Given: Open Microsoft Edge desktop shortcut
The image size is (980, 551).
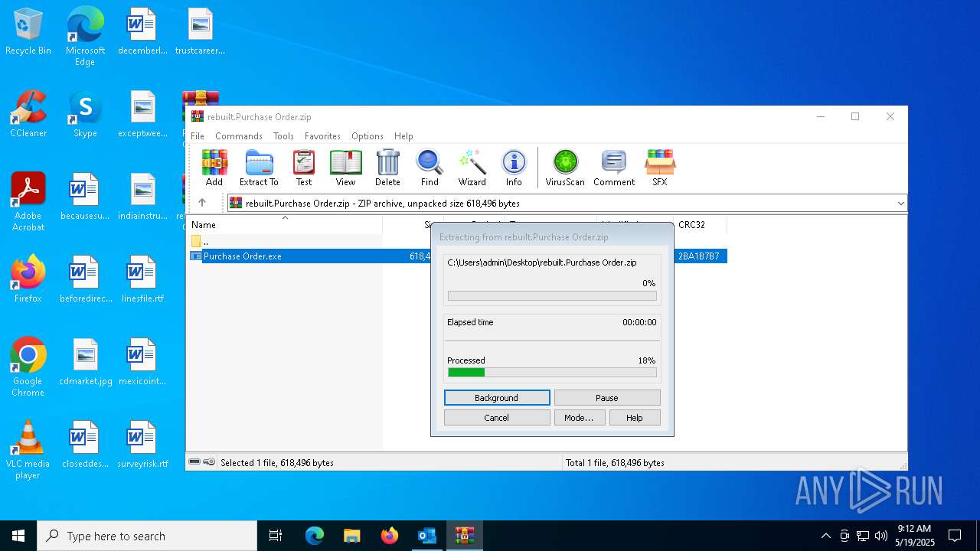Looking at the screenshot, I should pyautogui.click(x=85, y=36).
